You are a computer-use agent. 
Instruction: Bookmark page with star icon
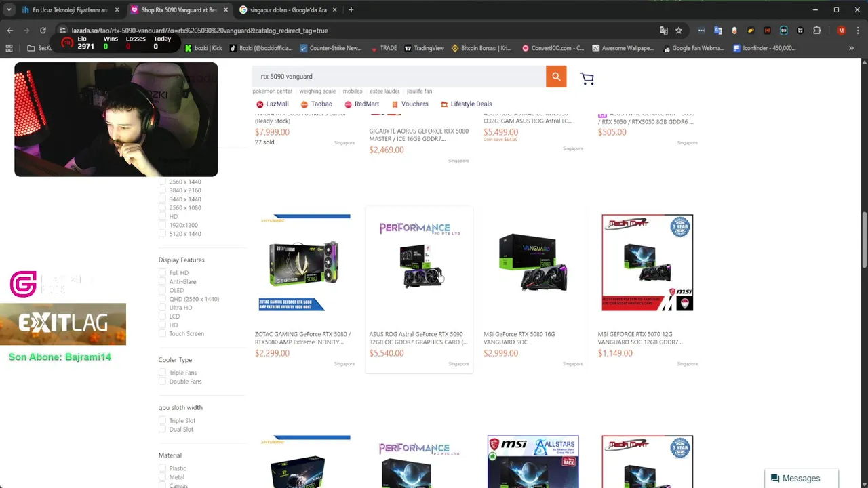pyautogui.click(x=678, y=30)
